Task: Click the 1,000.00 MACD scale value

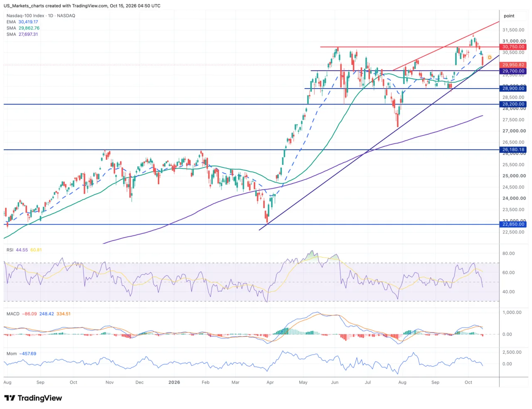Action: 512,312
